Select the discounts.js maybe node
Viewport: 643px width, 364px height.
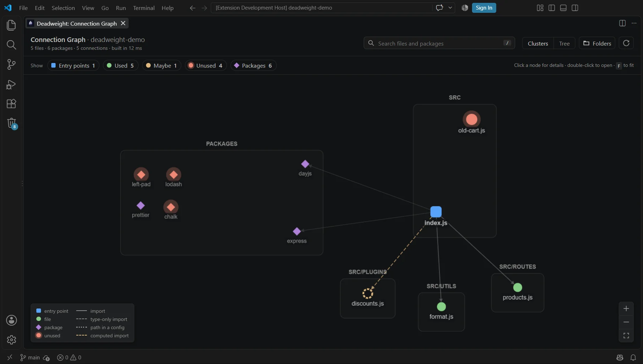368,294
